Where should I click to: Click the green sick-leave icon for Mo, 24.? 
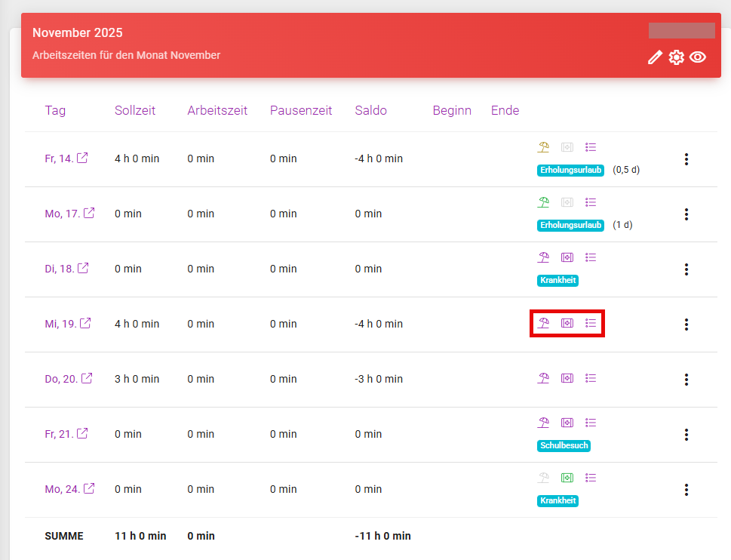(x=567, y=478)
